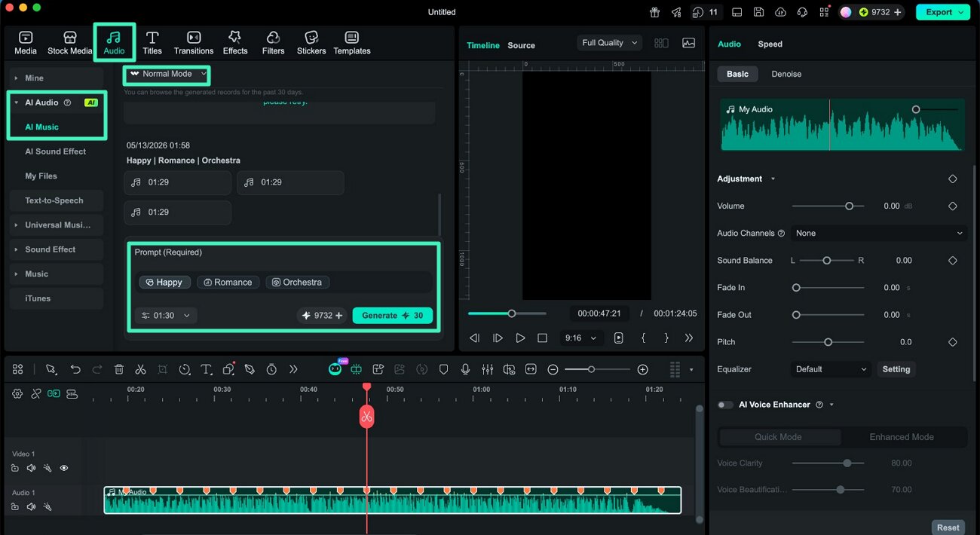This screenshot has width=980, height=535.
Task: Open the Normal Mode dropdown
Action: point(167,74)
